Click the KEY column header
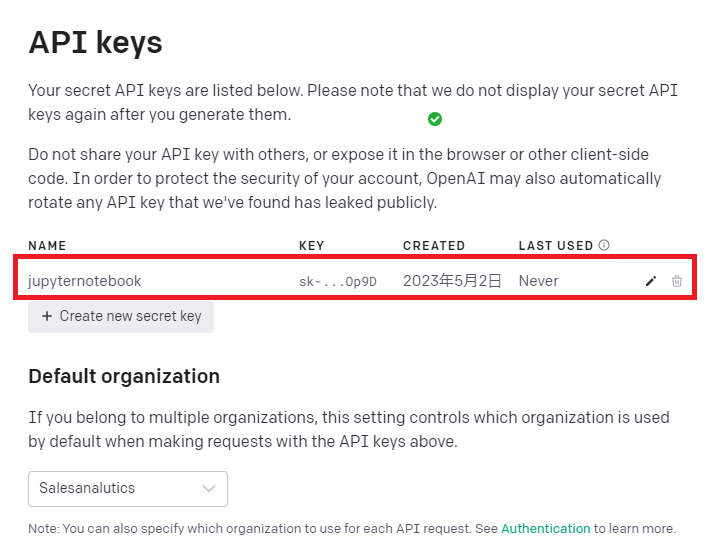 [x=311, y=245]
